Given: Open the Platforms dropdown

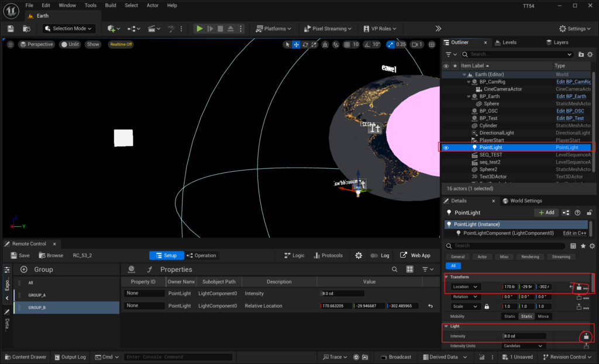Looking at the screenshot, I should pos(274,29).
